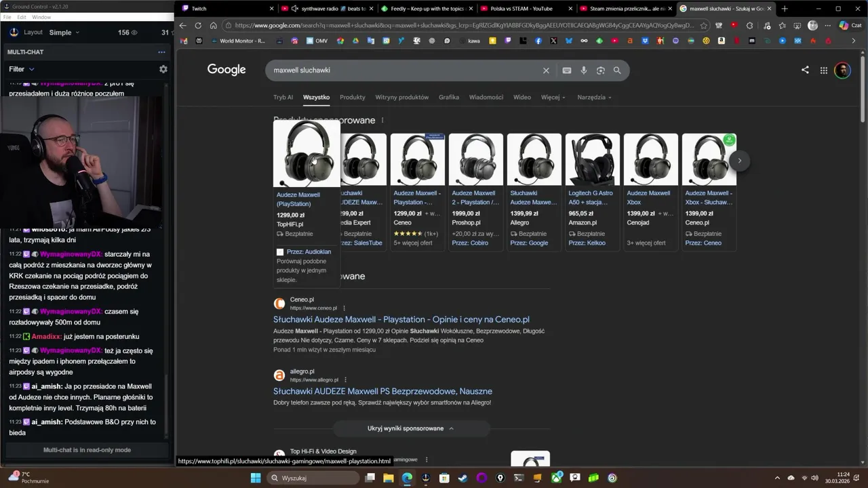
Task: Open the Google apps grid
Action: [x=823, y=70]
